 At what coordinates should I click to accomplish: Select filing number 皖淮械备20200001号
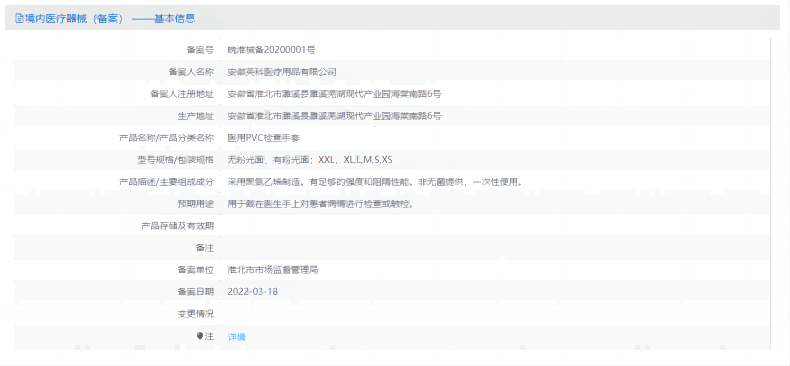(x=272, y=49)
